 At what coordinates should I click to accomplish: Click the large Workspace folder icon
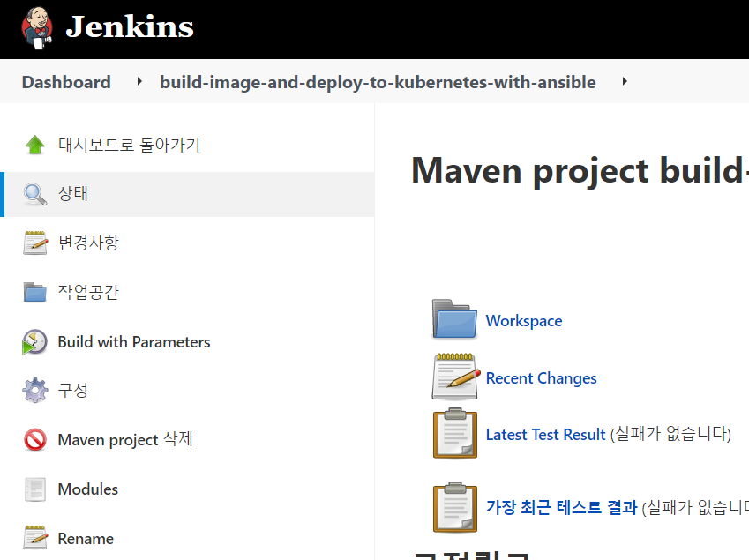[x=454, y=319]
